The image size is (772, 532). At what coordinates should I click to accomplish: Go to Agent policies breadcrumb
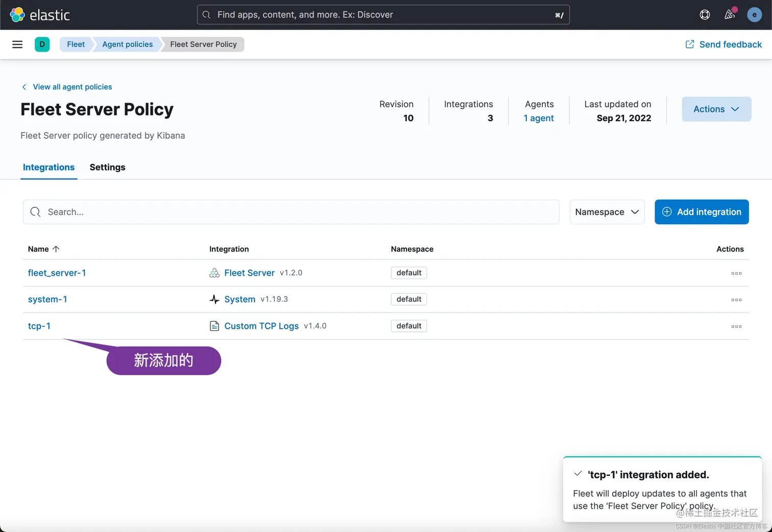pyautogui.click(x=128, y=44)
